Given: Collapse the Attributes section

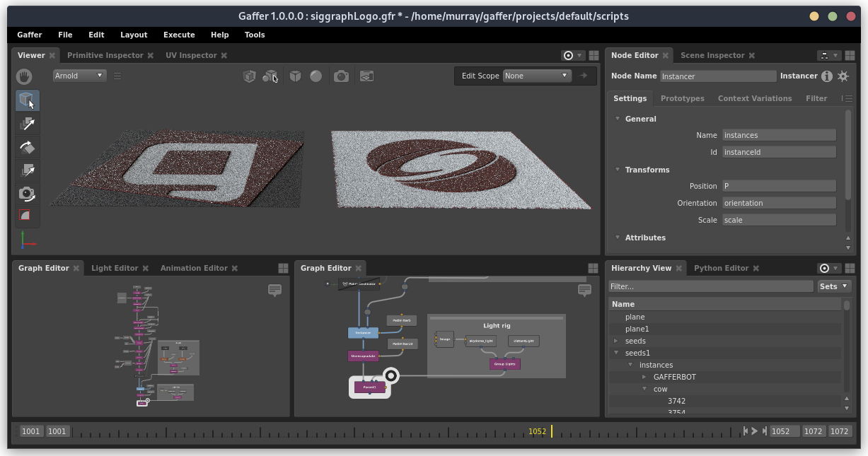Looking at the screenshot, I should click(x=618, y=238).
